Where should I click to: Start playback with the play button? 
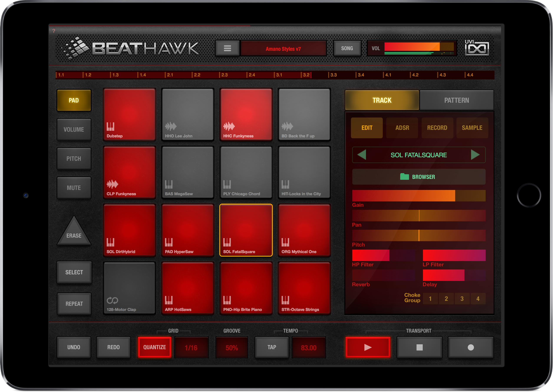[368, 347]
